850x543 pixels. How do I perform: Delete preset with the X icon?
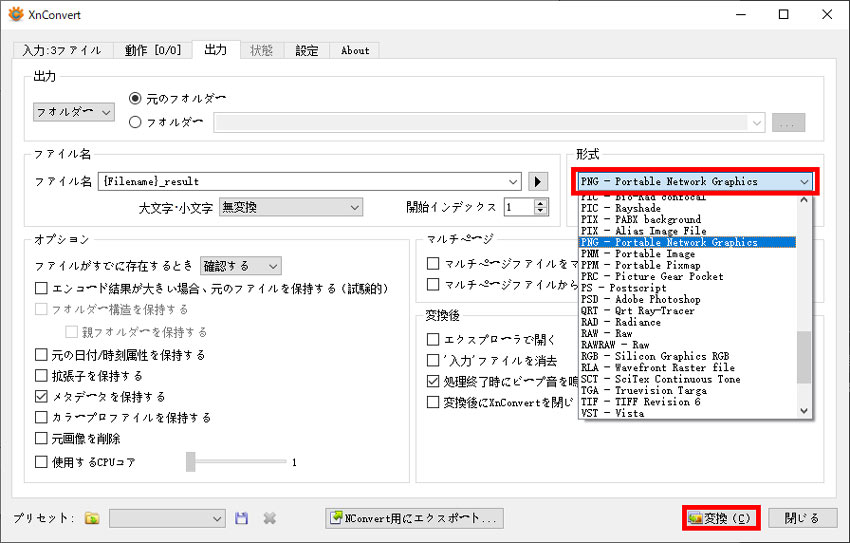tap(269, 519)
